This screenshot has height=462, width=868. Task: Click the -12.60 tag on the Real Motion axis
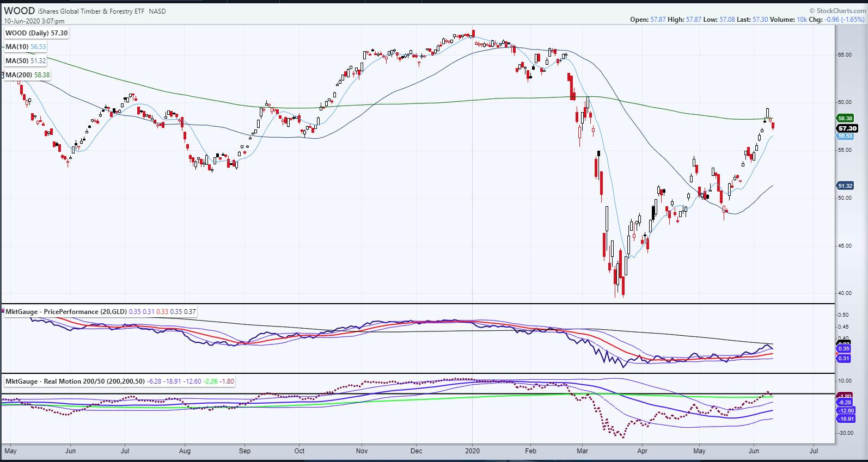pos(846,411)
